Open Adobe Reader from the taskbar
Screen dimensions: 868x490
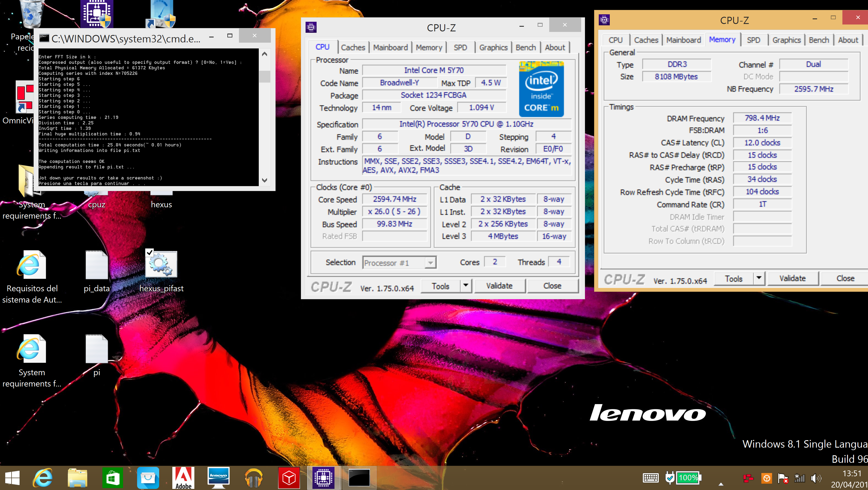pos(183,478)
